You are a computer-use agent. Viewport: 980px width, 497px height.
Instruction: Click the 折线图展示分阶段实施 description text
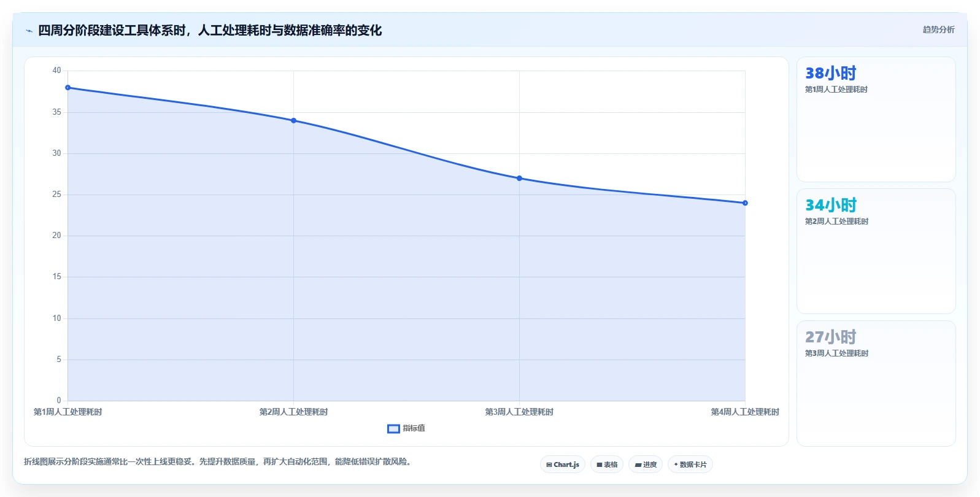click(x=217, y=461)
